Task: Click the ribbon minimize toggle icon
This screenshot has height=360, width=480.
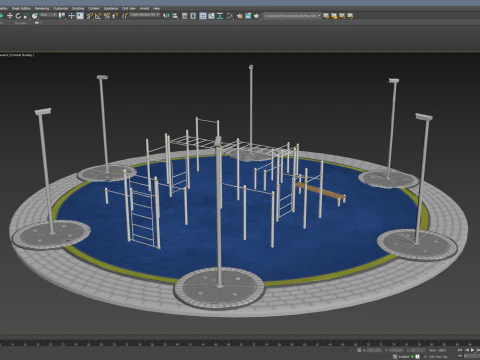Action: (x=37, y=23)
